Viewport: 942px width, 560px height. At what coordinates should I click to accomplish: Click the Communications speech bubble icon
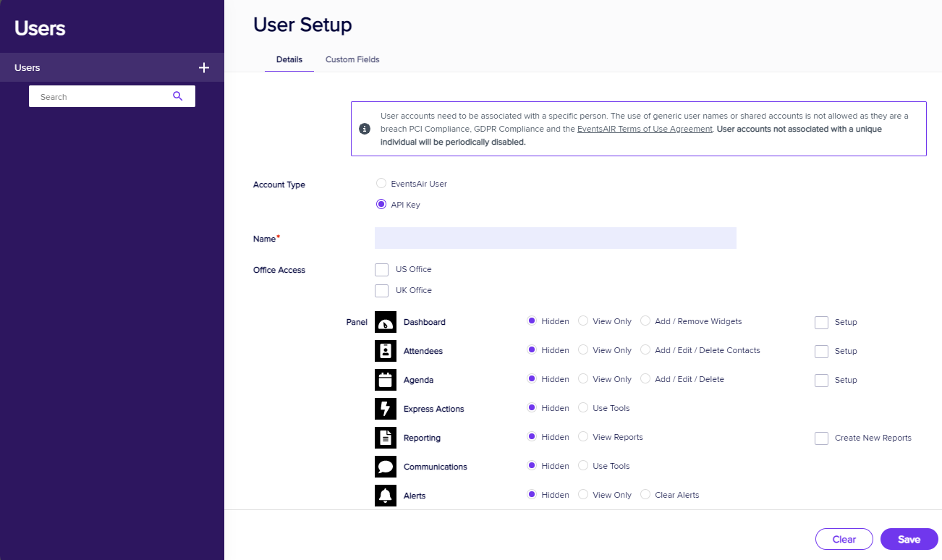[x=386, y=467]
